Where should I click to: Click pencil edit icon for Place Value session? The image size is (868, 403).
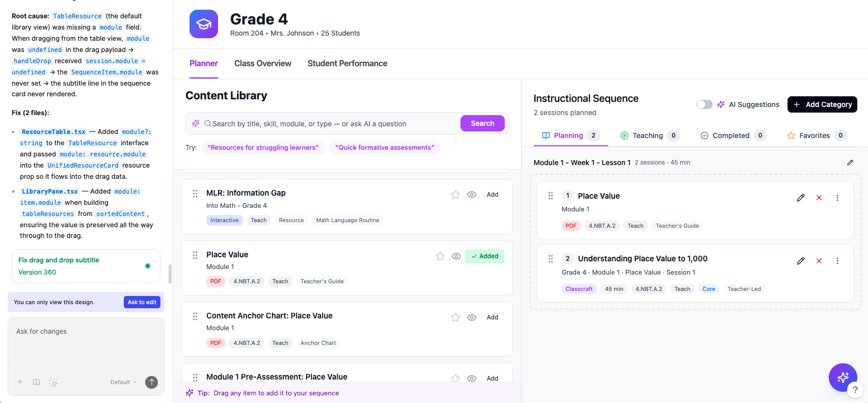(x=801, y=198)
